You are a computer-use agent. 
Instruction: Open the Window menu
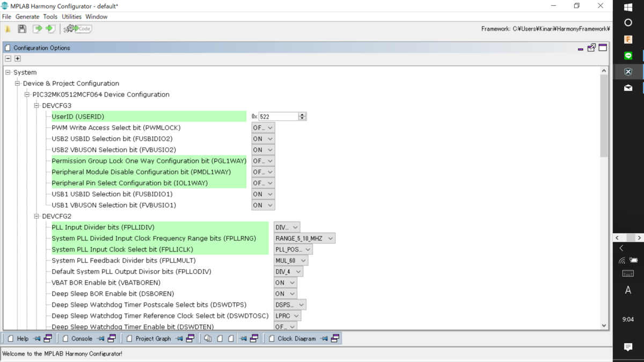97,17
